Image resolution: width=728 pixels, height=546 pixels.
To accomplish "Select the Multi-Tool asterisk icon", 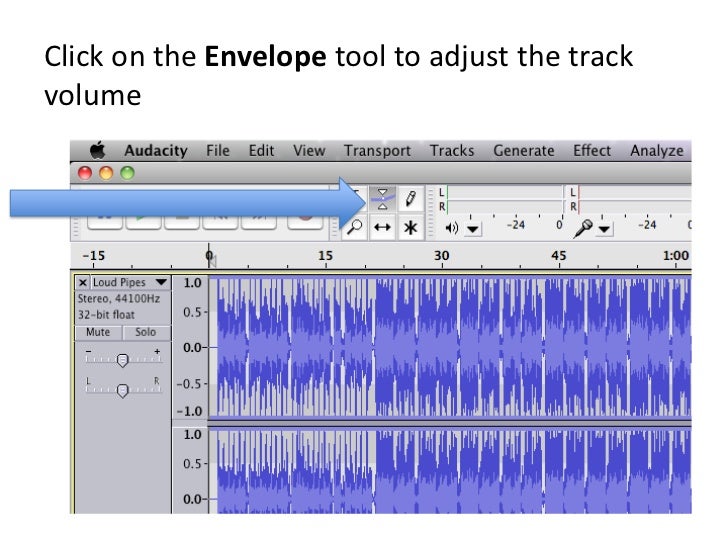I will pyautogui.click(x=410, y=228).
